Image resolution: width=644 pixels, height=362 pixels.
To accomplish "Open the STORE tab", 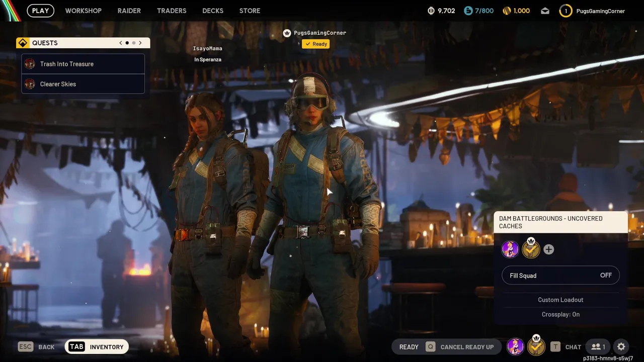I will 250,11.
